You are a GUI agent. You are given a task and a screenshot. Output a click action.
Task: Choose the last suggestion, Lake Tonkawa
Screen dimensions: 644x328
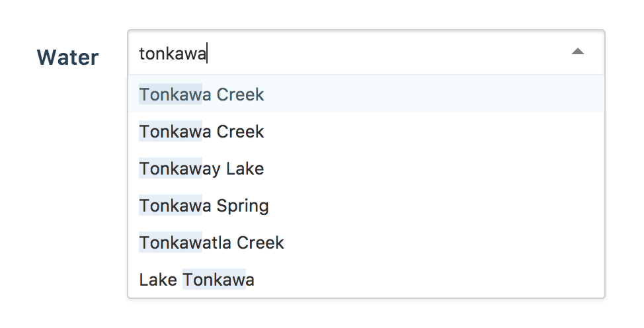[197, 280]
